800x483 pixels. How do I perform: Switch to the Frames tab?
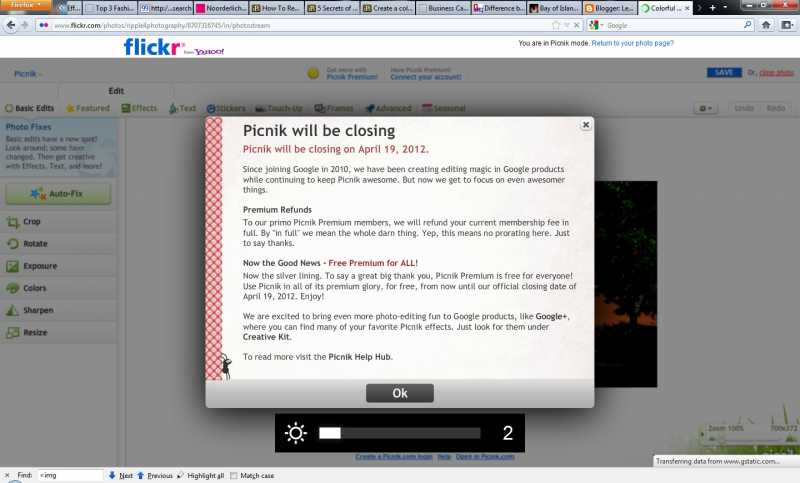334,108
